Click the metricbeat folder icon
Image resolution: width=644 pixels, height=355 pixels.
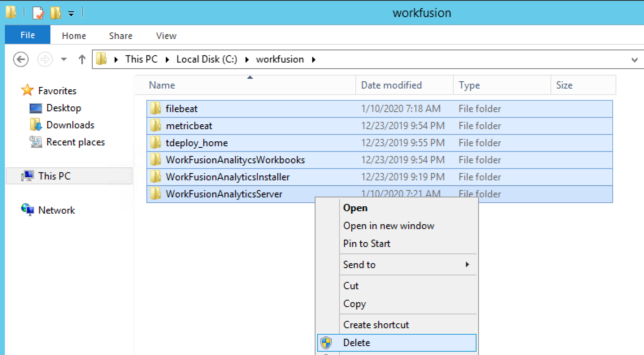pos(156,126)
